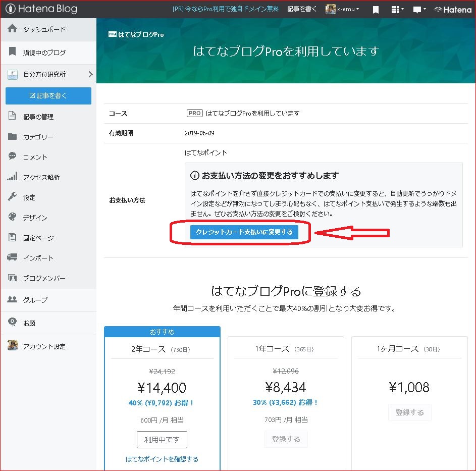The height and width of the screenshot is (471, 476).
Task: Click the avatar icon beside アカウント設定
Action: (13, 345)
